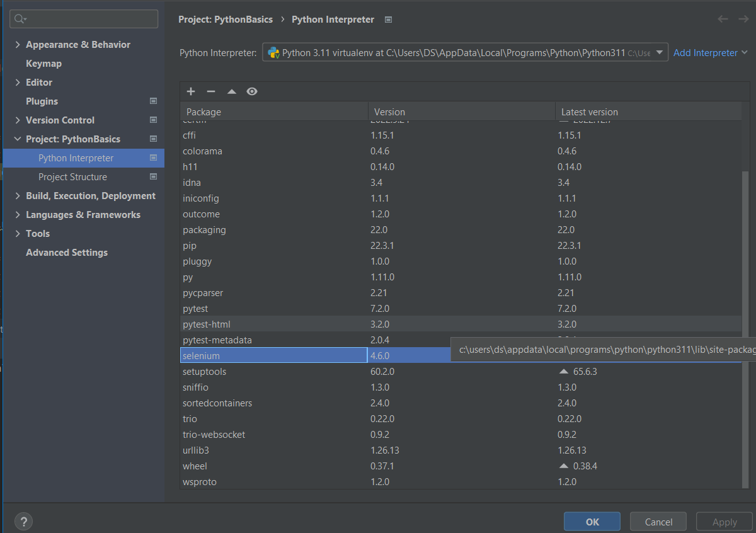Click the search magnifier icon in settings
Viewport: 756px width, 533px height.
[x=20, y=19]
